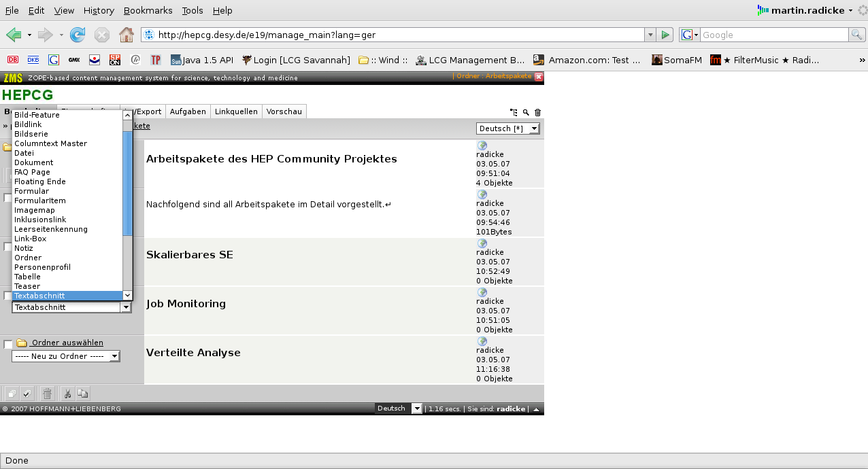Open the Back button history dropdown arrow

[x=29, y=35]
